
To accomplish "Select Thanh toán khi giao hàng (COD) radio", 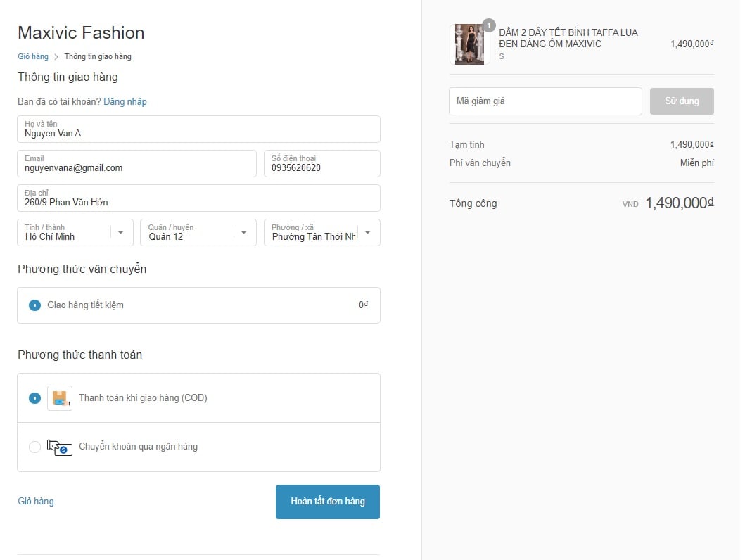I will 34,398.
